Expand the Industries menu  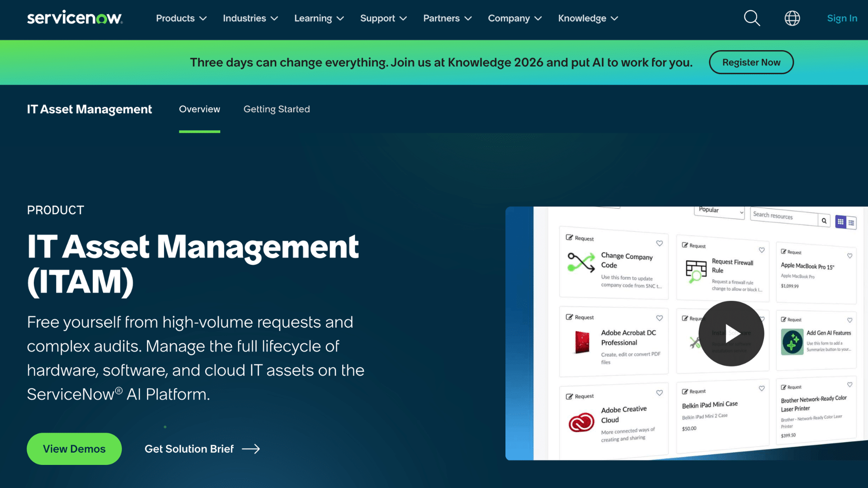pyautogui.click(x=250, y=18)
